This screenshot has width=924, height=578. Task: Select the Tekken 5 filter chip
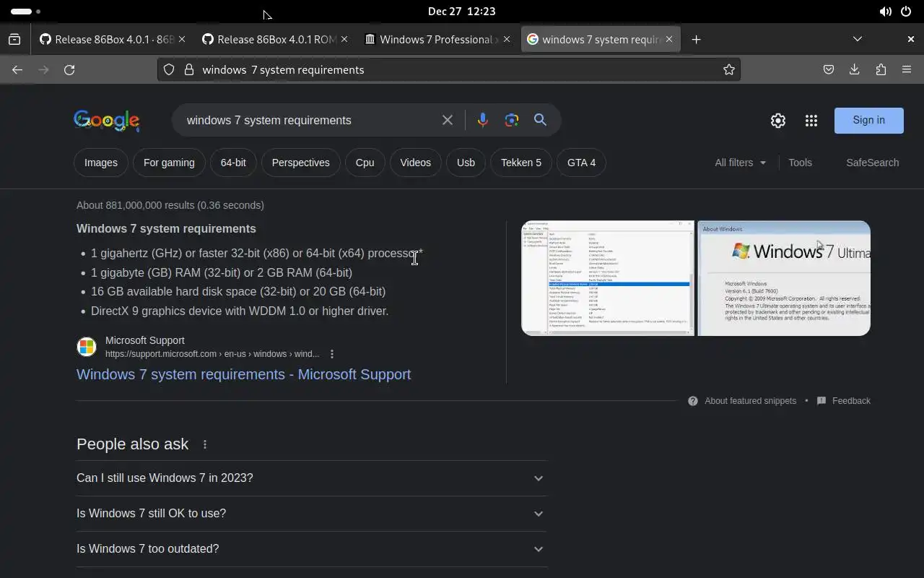(x=521, y=163)
